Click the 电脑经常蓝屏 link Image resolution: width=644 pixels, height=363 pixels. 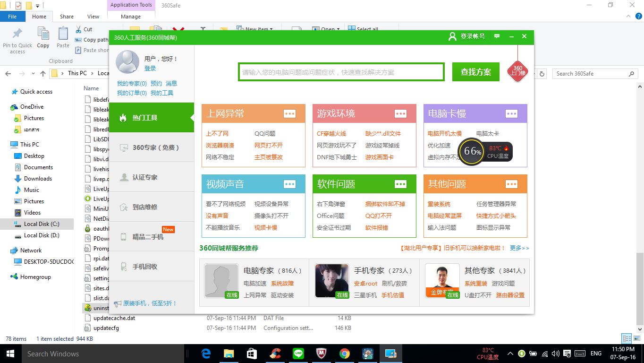click(445, 216)
